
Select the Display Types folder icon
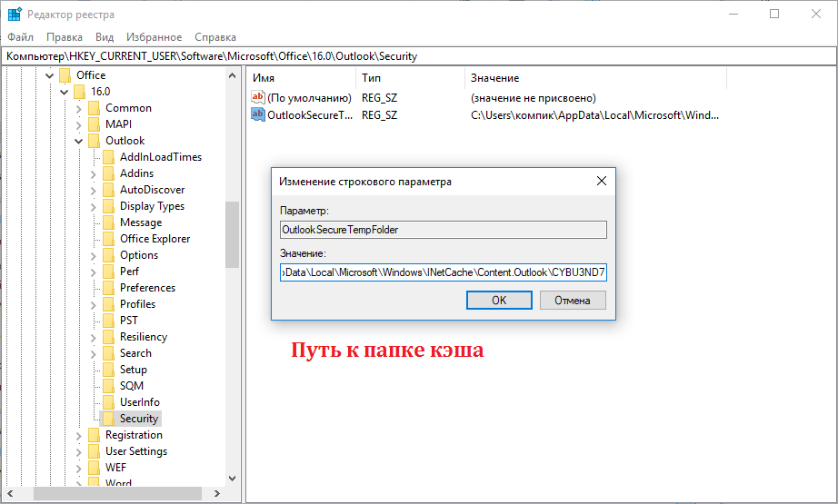(108, 206)
